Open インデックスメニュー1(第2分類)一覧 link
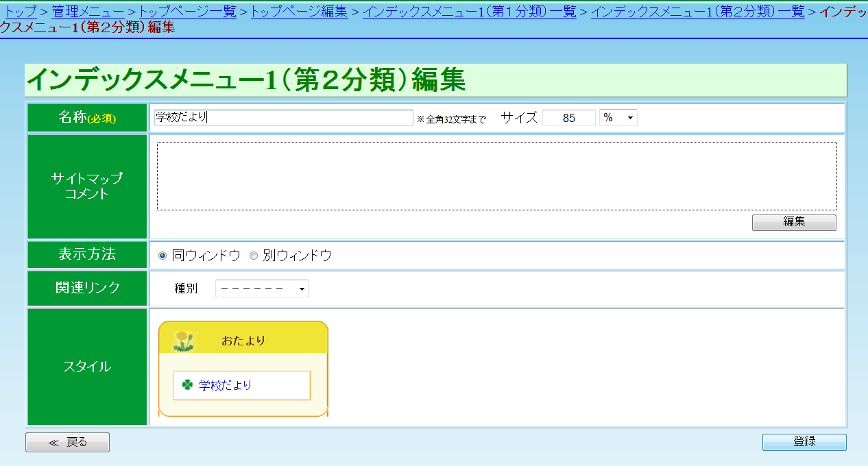 [x=697, y=12]
